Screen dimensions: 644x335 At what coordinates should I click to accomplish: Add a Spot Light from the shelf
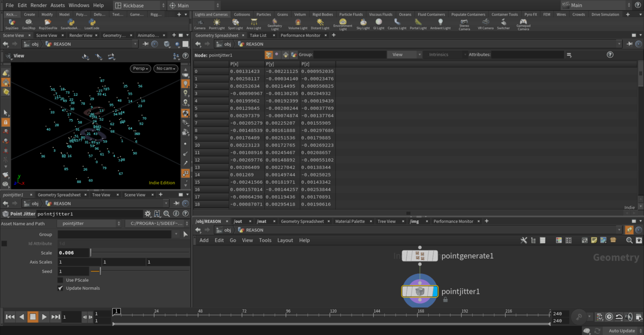[x=235, y=24]
